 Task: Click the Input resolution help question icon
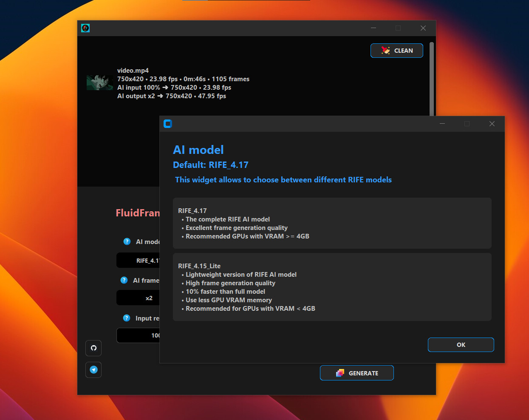click(x=127, y=318)
